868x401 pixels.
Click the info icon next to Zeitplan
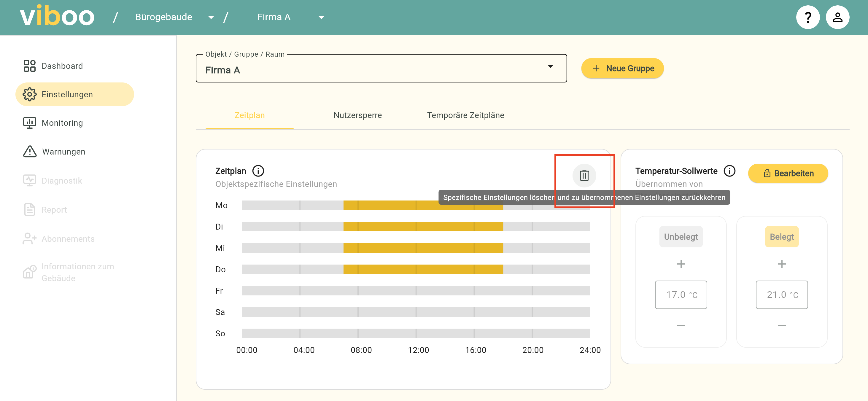[x=258, y=171]
